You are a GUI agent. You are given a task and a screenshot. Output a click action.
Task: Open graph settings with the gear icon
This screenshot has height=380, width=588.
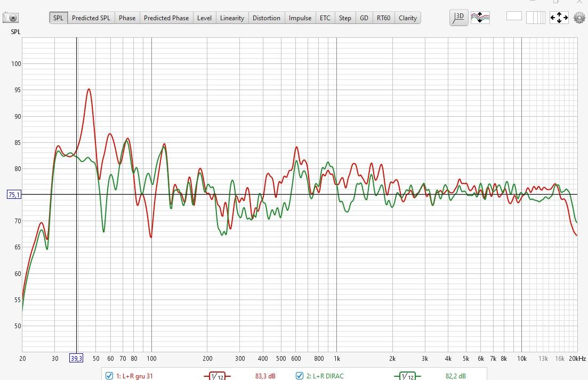point(579,18)
